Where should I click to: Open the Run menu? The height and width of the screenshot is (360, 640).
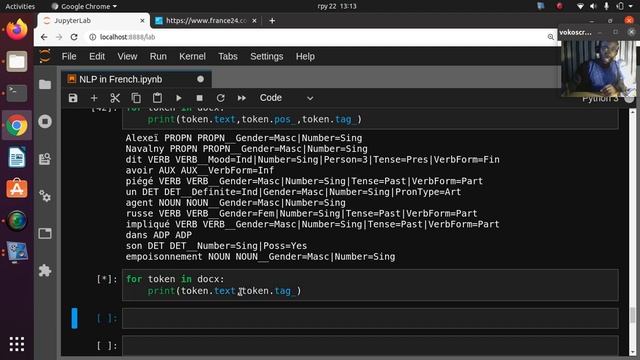point(158,56)
